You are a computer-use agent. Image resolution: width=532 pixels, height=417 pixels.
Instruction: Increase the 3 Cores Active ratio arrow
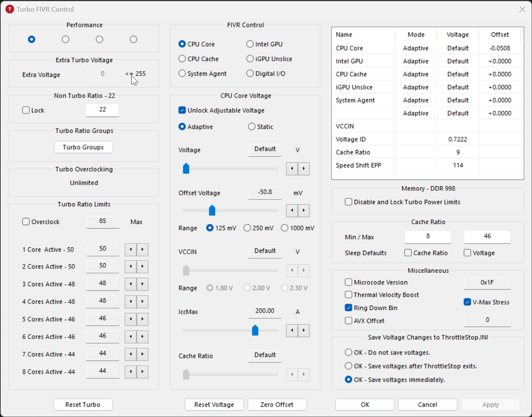pyautogui.click(x=142, y=284)
